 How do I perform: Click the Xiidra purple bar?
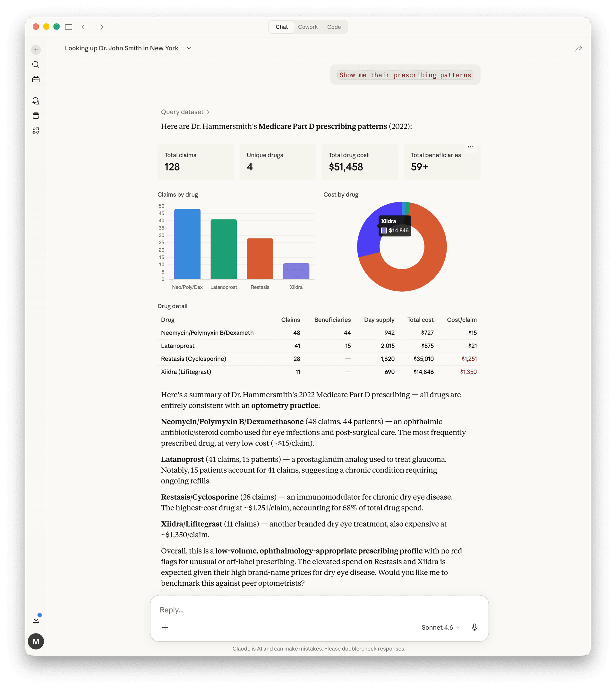tap(296, 271)
